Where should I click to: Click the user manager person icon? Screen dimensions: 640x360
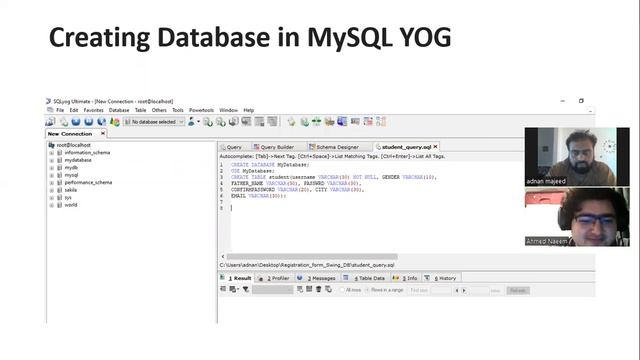click(x=191, y=122)
